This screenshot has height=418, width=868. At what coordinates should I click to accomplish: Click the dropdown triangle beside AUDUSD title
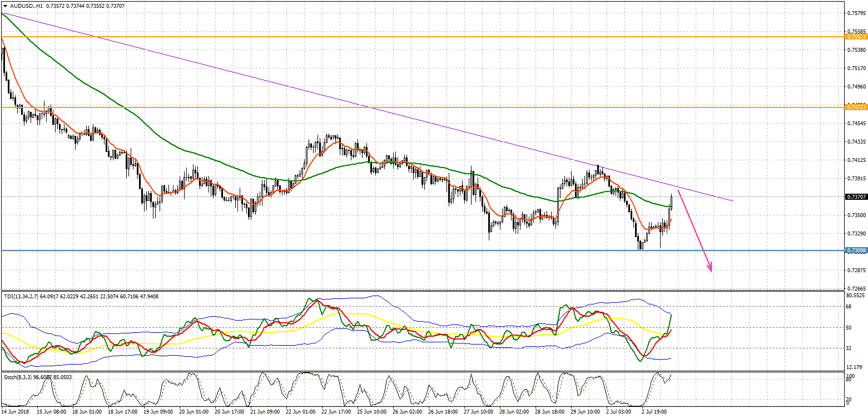[x=5, y=6]
